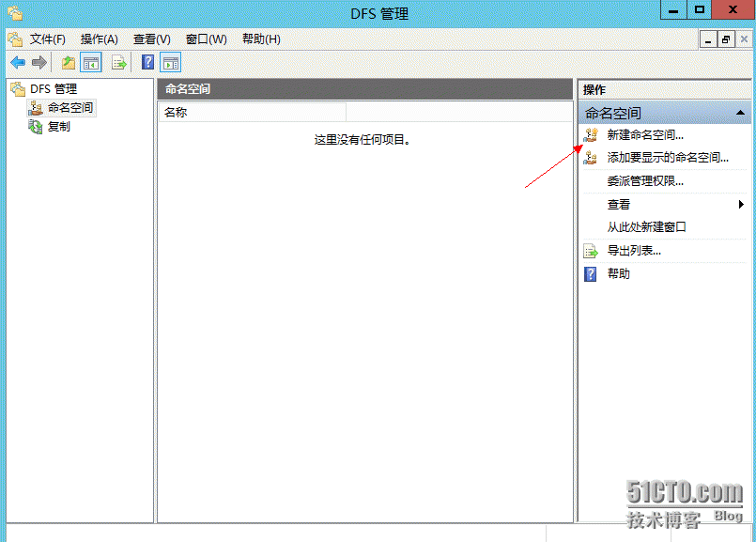The width and height of the screenshot is (756, 542).
Task: Select 命名空间 node in the tree
Action: tap(70, 107)
